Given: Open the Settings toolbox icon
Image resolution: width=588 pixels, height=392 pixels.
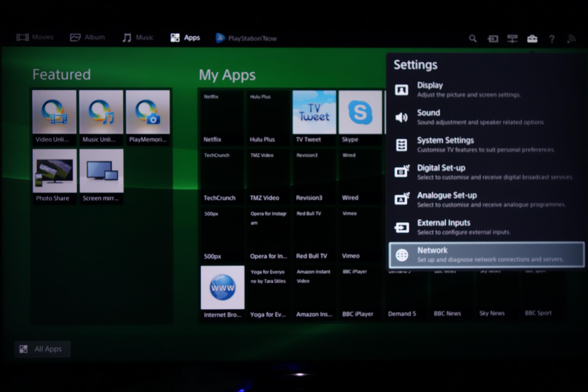Looking at the screenshot, I should click(x=532, y=39).
